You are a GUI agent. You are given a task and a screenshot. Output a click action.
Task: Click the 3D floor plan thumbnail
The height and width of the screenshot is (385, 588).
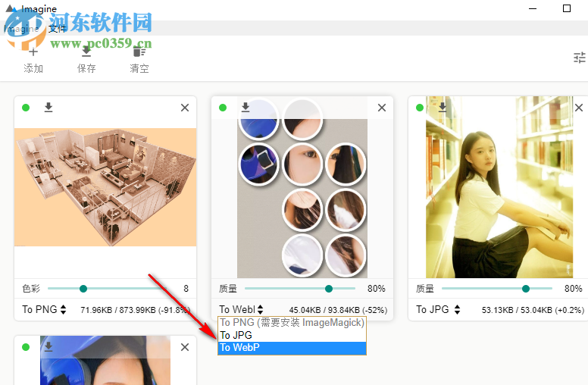point(105,187)
